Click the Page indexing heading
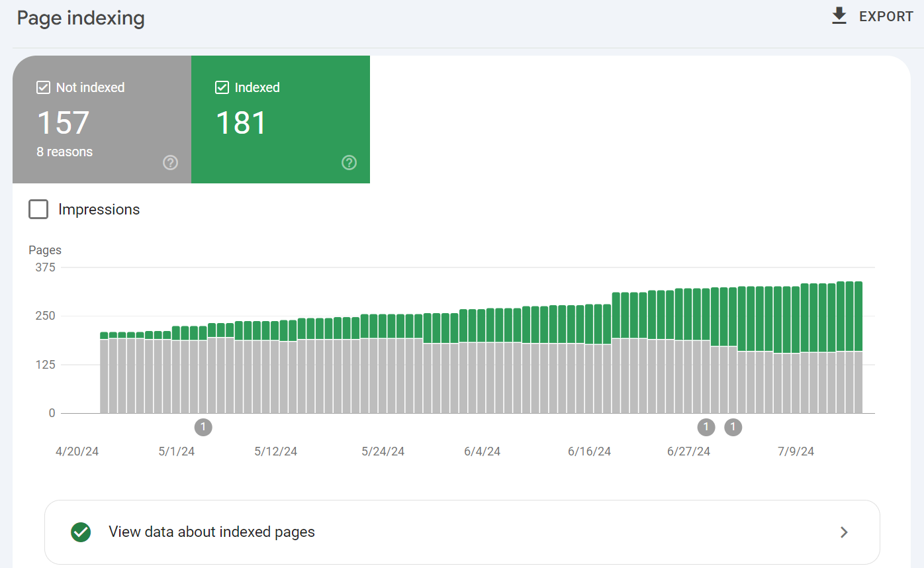Viewport: 924px width, 568px height. coord(81,18)
